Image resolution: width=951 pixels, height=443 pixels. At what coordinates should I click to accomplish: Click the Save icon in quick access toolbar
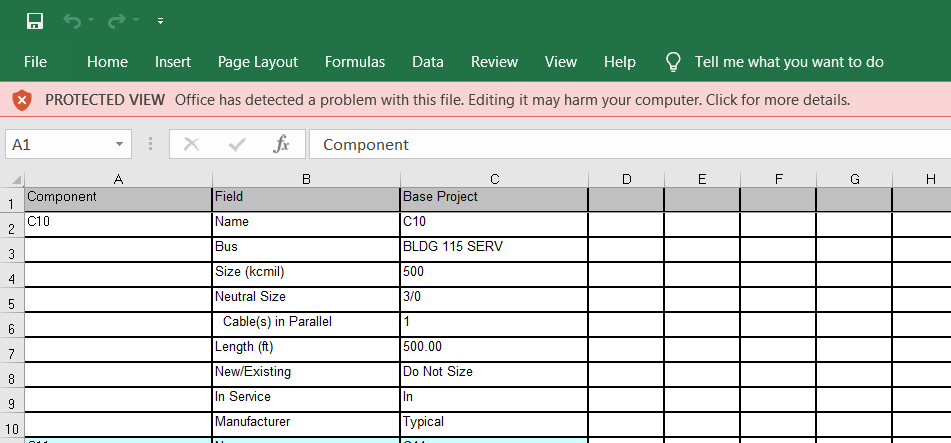[x=35, y=21]
